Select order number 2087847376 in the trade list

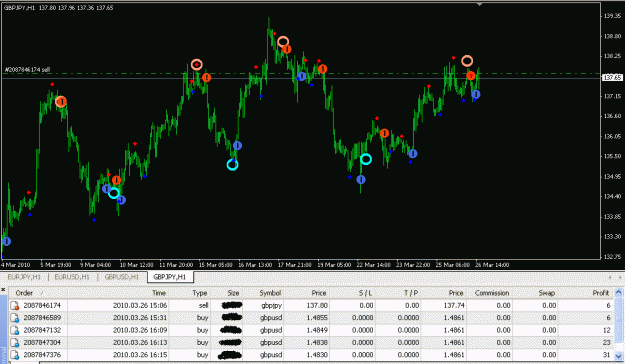[x=42, y=355]
